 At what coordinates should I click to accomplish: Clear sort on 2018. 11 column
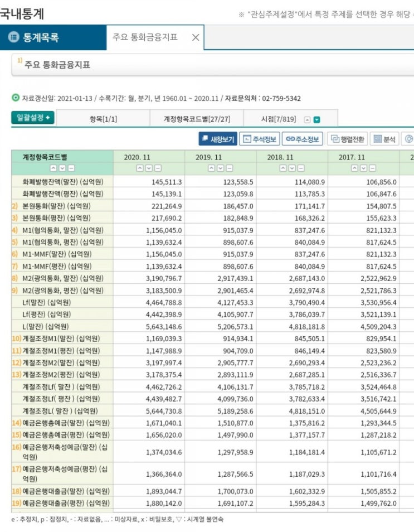301,168
